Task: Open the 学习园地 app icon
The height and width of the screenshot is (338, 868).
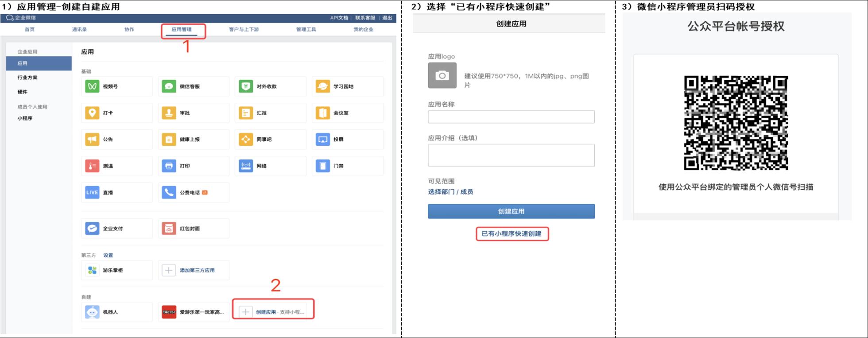Action: (322, 86)
